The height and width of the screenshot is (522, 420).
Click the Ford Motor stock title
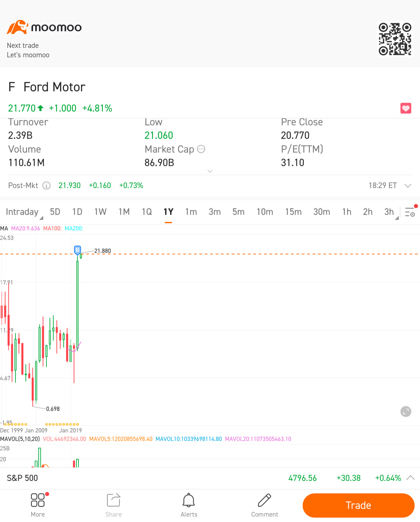tap(54, 87)
